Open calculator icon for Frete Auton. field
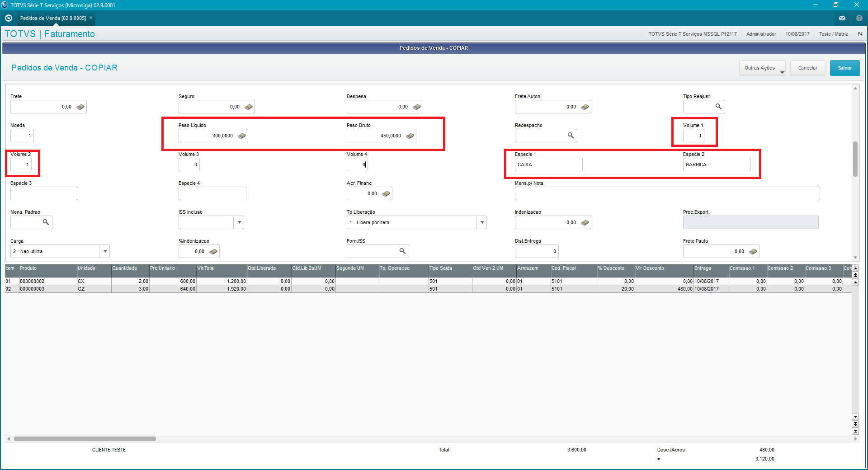The width and height of the screenshot is (868, 470). point(585,107)
